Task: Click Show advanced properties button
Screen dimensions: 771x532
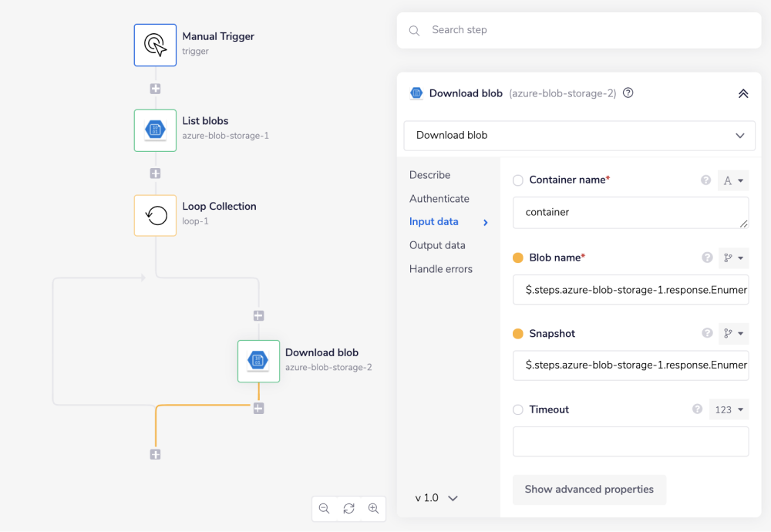Action: [x=589, y=490]
